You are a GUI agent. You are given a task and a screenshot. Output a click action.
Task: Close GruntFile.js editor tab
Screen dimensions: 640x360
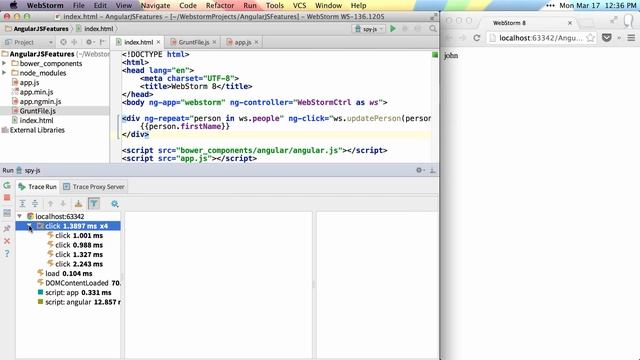pos(214,42)
